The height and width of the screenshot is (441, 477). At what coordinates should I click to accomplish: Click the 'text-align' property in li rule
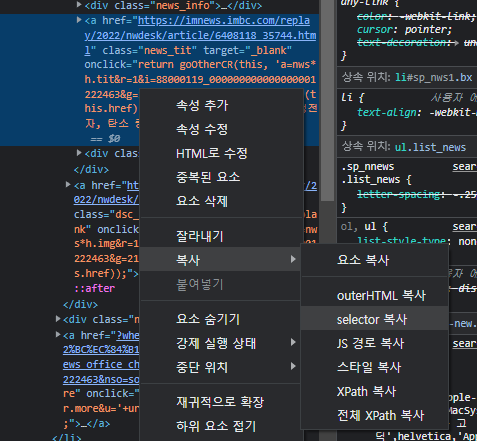[x=387, y=112]
